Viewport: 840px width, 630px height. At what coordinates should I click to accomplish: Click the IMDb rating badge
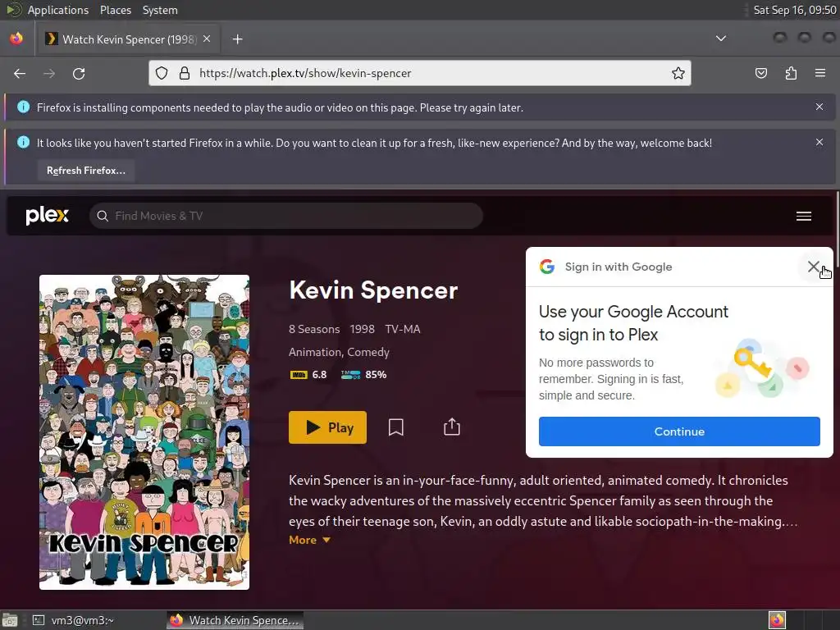(299, 374)
